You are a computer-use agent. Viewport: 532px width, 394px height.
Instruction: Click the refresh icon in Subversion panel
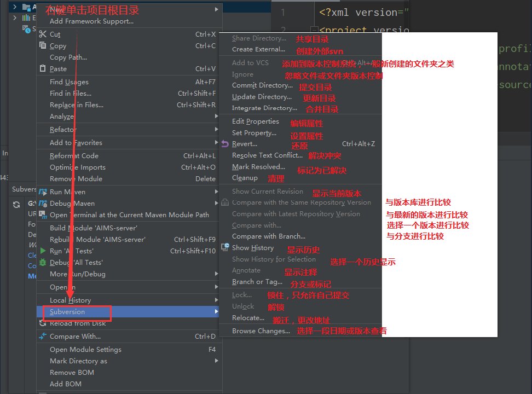pyautogui.click(x=16, y=205)
